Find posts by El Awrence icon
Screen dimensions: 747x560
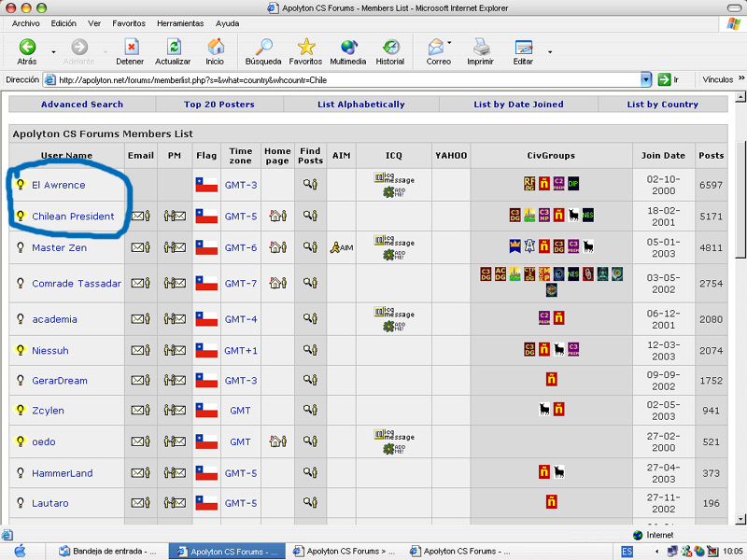tap(310, 185)
